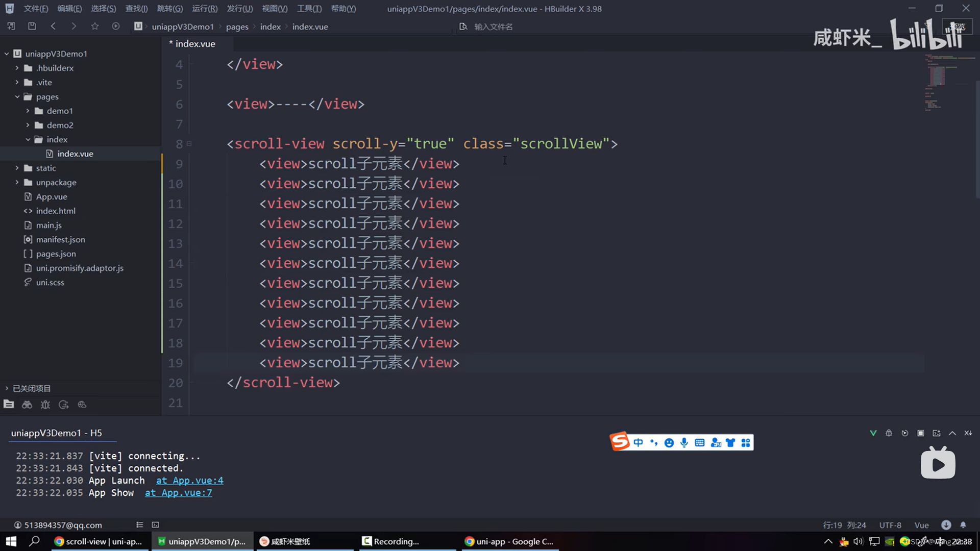The width and height of the screenshot is (980, 551).
Task: Click Sogou microphone voice input icon
Action: pyautogui.click(x=684, y=442)
